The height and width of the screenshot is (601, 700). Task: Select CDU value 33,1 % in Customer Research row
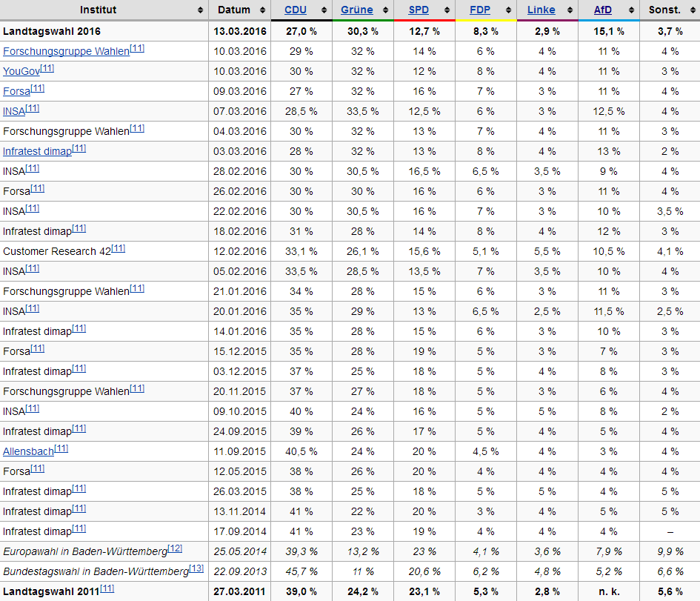click(301, 252)
